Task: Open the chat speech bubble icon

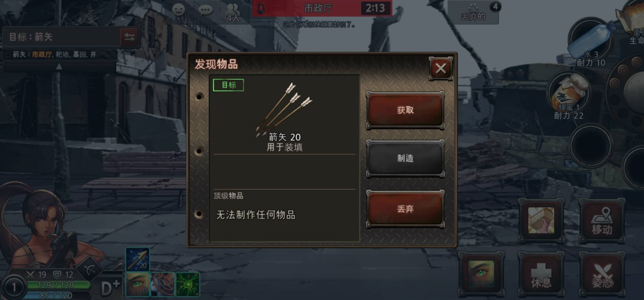Action: pyautogui.click(x=205, y=10)
